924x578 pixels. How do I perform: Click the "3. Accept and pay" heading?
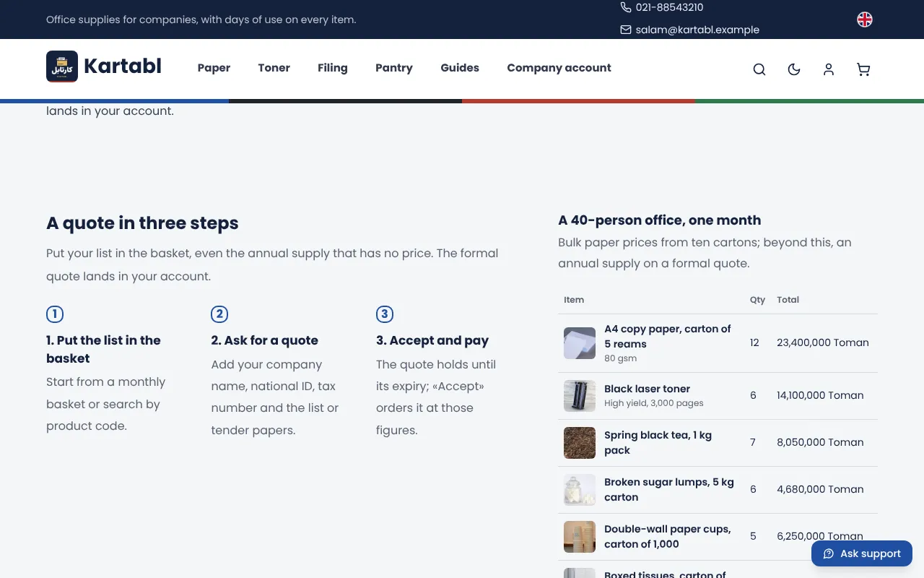tap(432, 340)
